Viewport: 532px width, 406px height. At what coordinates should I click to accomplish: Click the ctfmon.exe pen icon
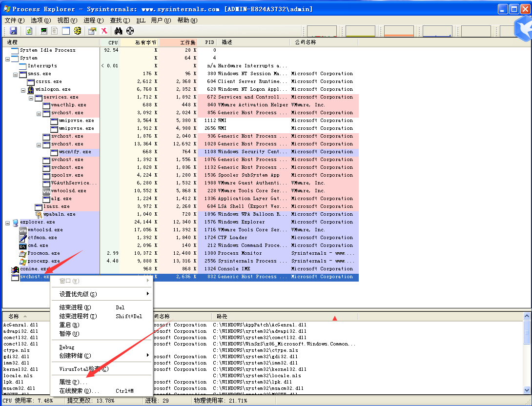click(x=23, y=238)
